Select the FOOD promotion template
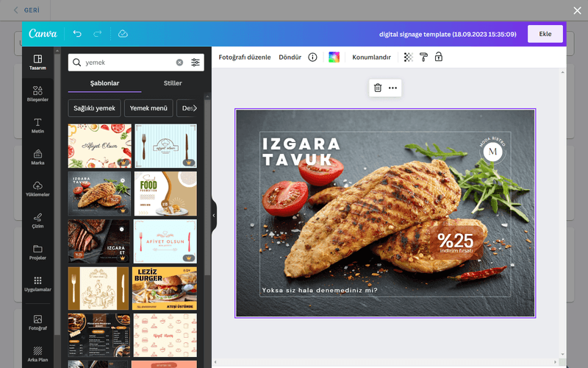Image resolution: width=588 pixels, height=368 pixels. pos(165,194)
